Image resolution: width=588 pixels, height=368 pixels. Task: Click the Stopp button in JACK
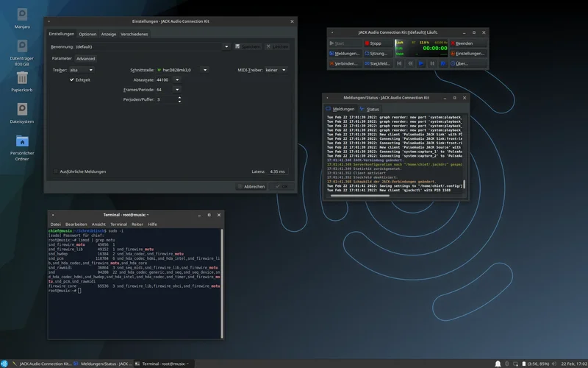click(x=377, y=43)
